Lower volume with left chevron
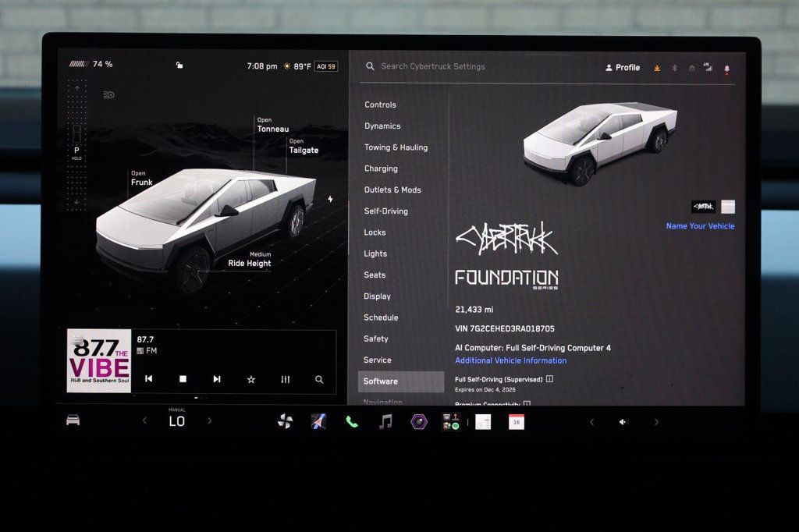 pyautogui.click(x=591, y=422)
